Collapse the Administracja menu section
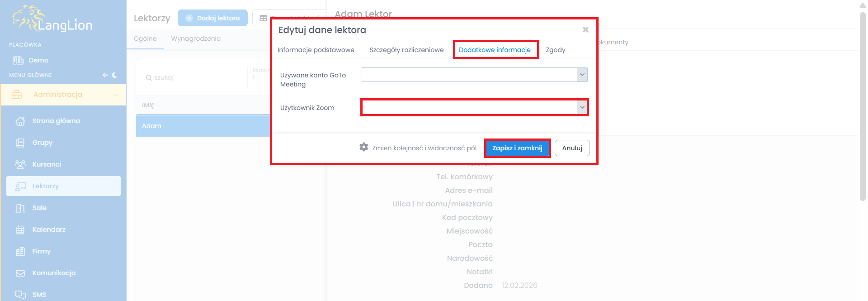This screenshot has width=868, height=301. 115,95
